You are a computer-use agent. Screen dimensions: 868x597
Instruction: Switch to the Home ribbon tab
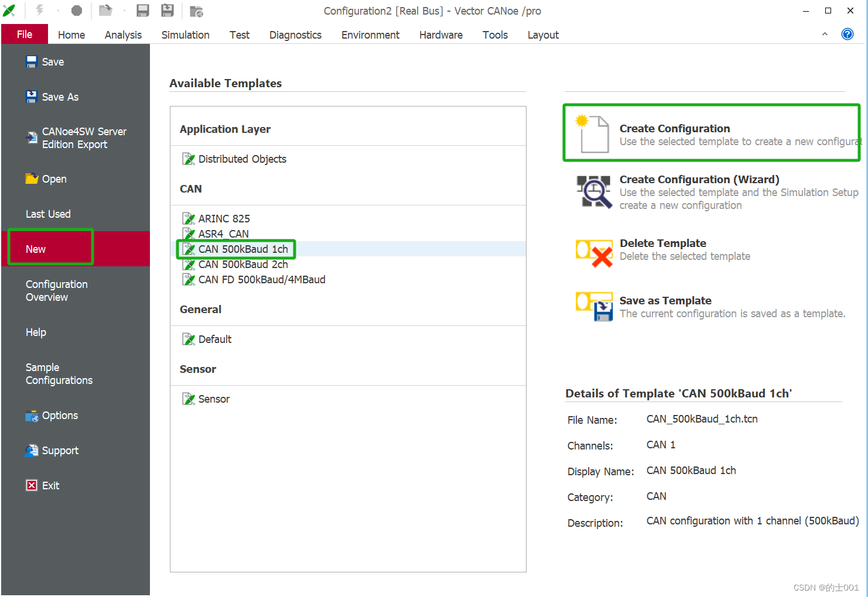coord(71,35)
